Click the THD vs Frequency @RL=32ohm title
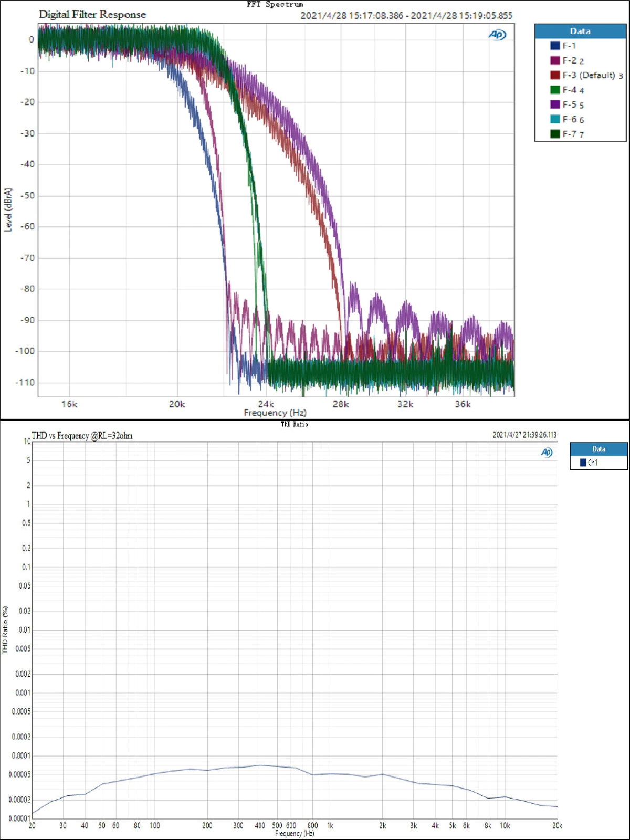Viewport: 630px width, 840px height. 82,436
